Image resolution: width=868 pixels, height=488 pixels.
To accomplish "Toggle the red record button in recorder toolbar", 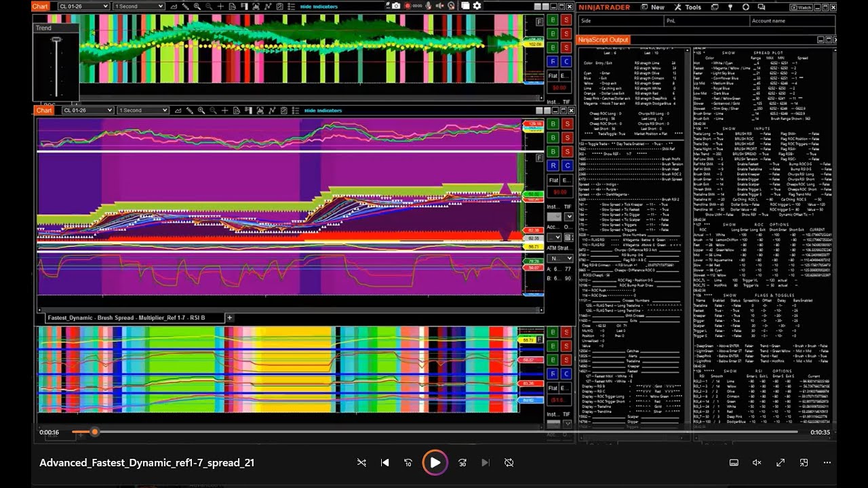I will 408,6.
